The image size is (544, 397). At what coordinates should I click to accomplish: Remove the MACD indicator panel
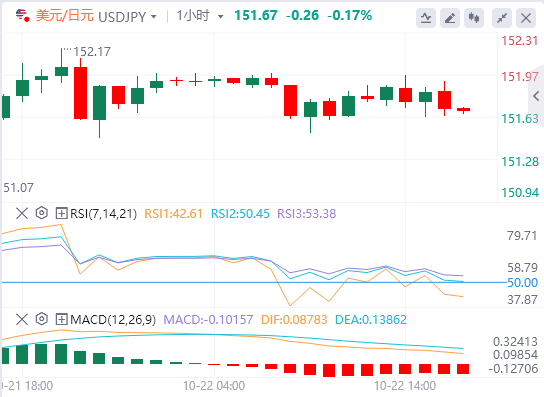tap(22, 319)
